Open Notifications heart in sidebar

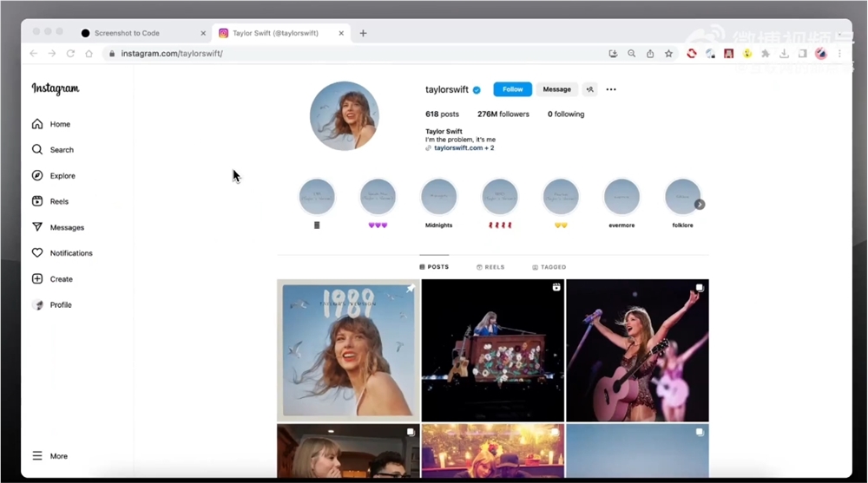[x=62, y=253]
